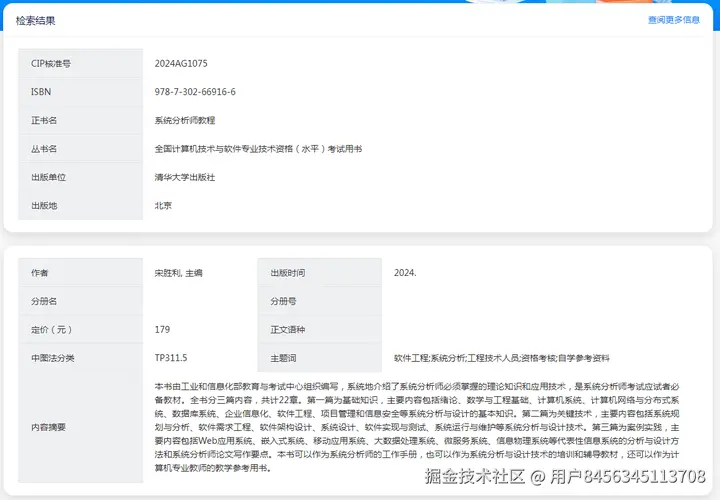
Task: Click the ISBN label cell
Action: pos(80,92)
